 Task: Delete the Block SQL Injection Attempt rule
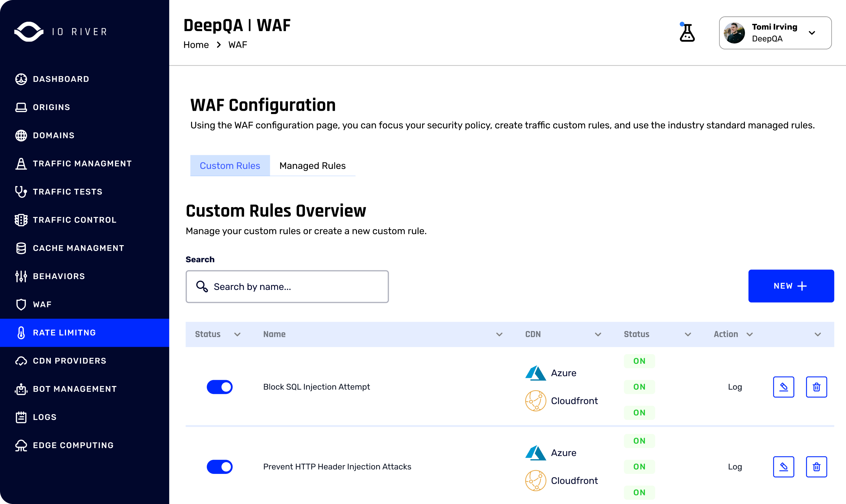pos(817,387)
